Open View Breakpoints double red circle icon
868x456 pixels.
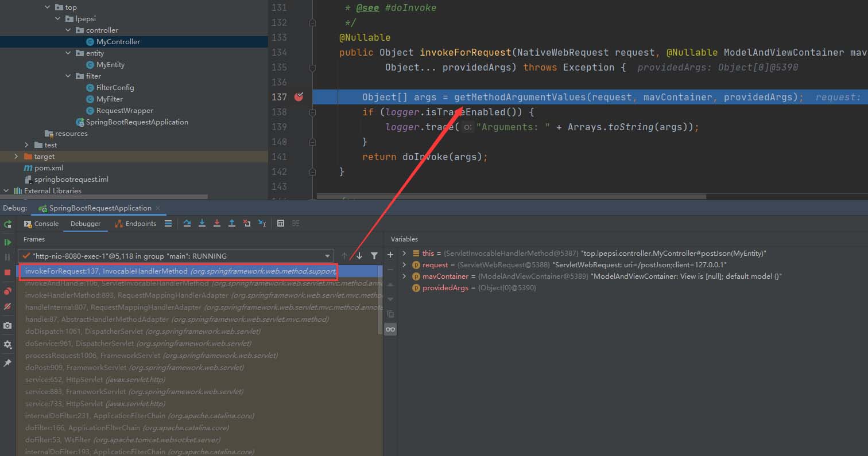(7, 291)
